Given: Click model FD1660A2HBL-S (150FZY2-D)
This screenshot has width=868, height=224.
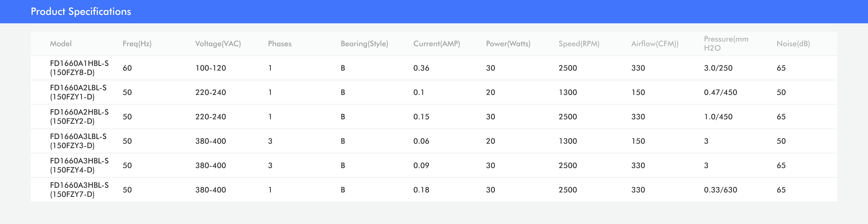Looking at the screenshot, I should pos(79,117).
